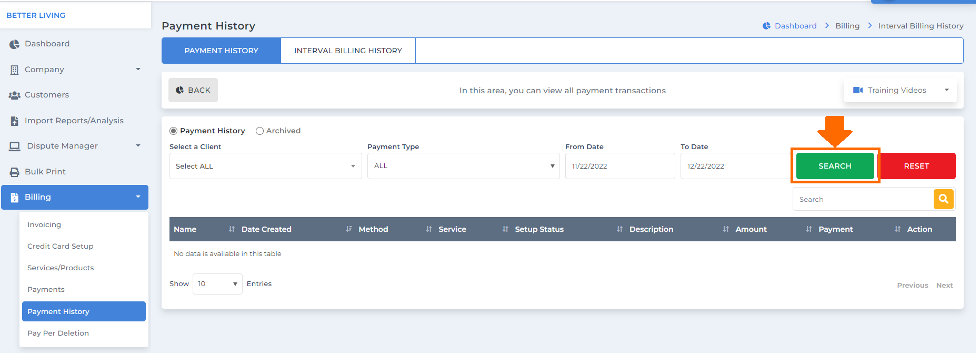Open the Select a Client dropdown
Image resolution: width=980 pixels, height=353 pixels.
pos(266,166)
